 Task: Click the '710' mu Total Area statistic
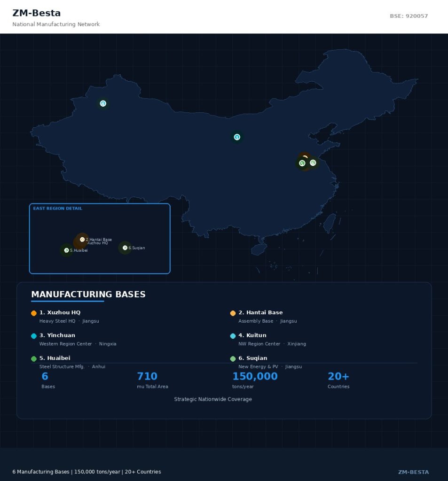tap(147, 376)
